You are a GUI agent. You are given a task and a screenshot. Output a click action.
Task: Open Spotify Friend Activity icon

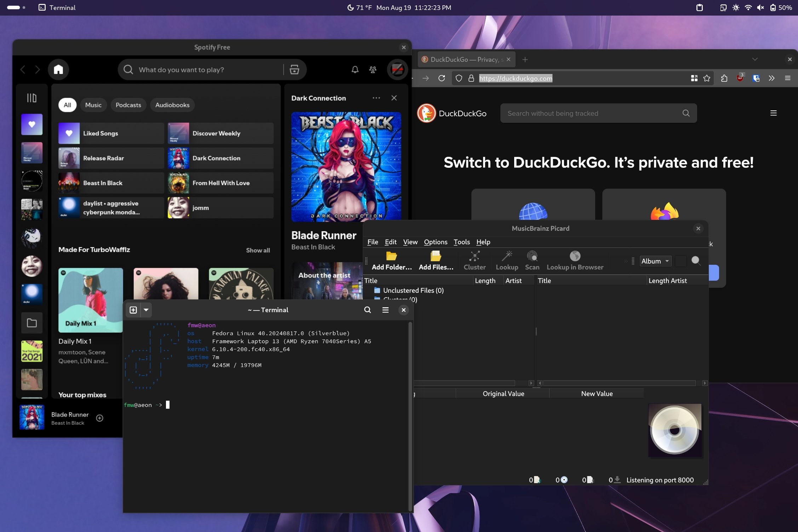click(x=373, y=69)
